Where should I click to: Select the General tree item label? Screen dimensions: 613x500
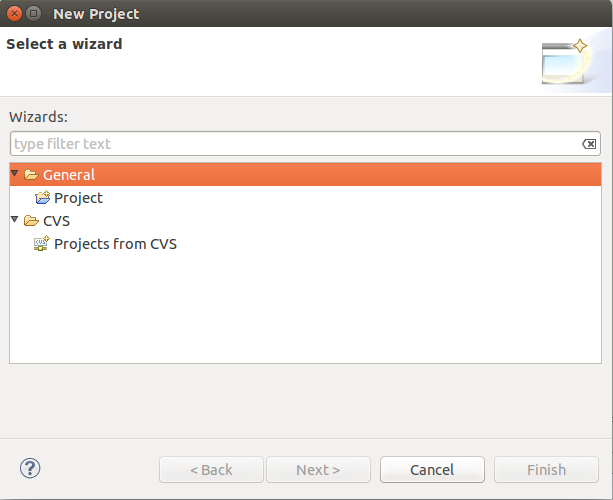coord(69,175)
